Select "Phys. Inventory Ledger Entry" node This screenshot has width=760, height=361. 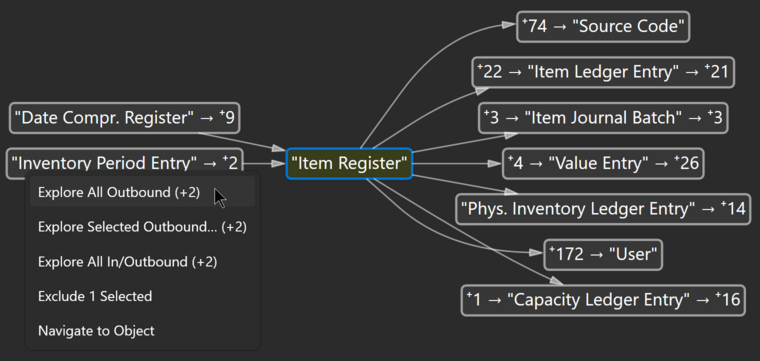(x=603, y=209)
